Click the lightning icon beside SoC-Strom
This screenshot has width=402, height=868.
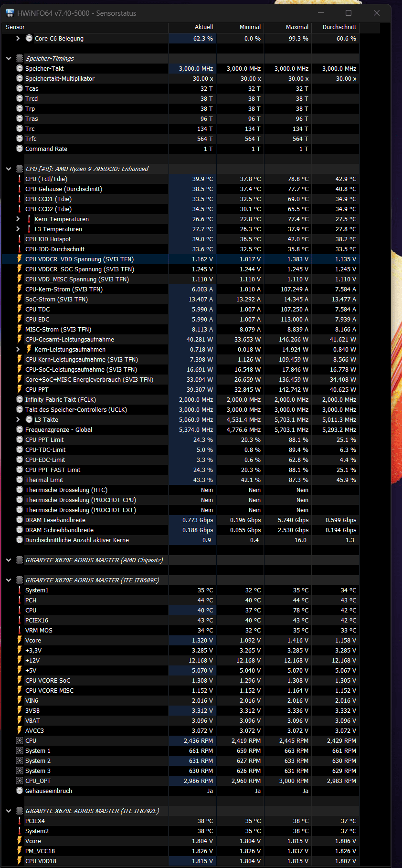tap(20, 299)
